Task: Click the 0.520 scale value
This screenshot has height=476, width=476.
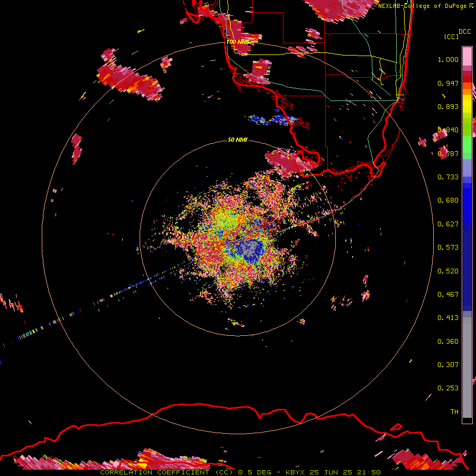Action: pos(448,271)
